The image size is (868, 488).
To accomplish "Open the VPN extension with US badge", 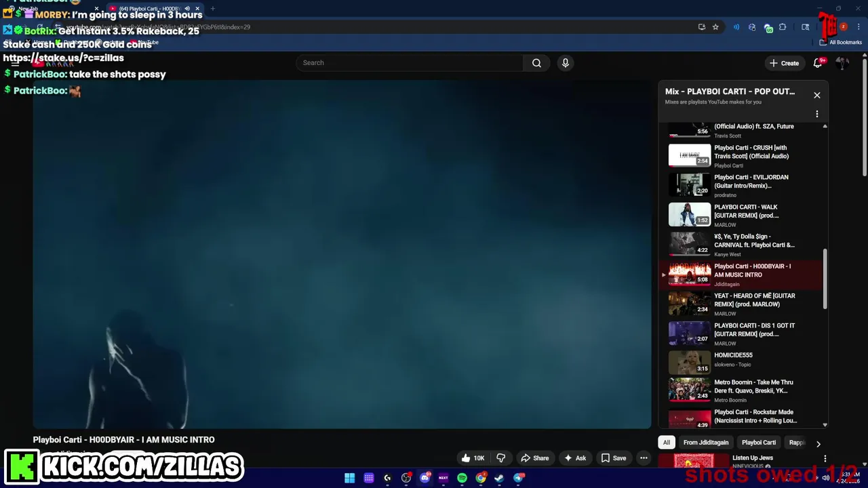I will (768, 27).
